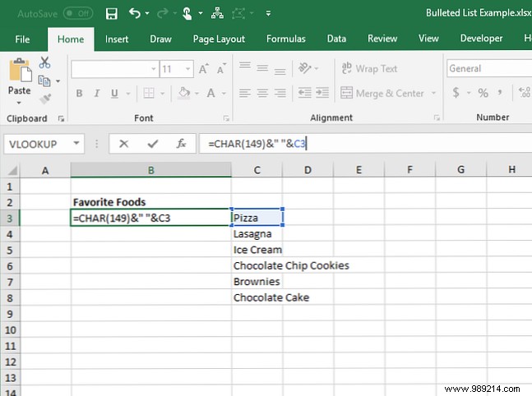Click the Increase Decimal icon

pyautogui.click(x=524, y=92)
